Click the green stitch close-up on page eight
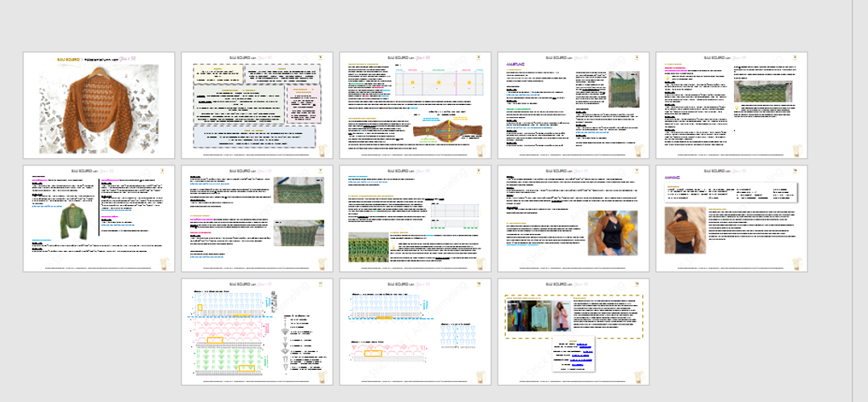The width and height of the screenshot is (868, 402). 368,248
